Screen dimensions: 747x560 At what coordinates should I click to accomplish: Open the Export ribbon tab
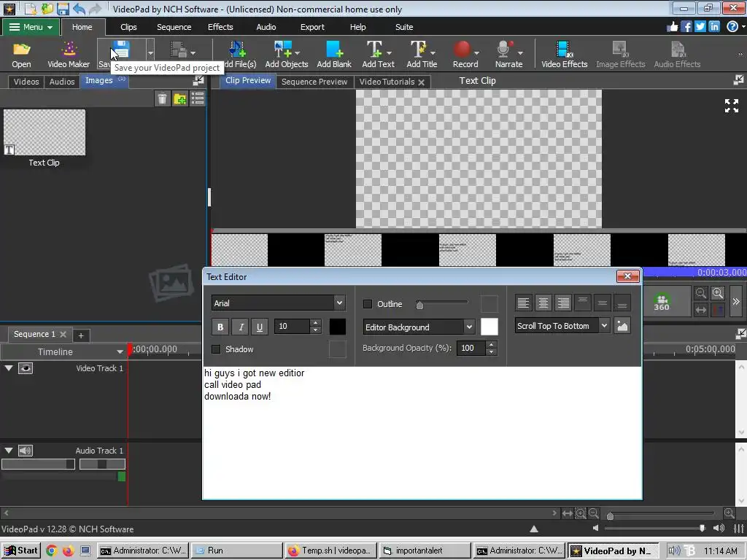point(312,27)
